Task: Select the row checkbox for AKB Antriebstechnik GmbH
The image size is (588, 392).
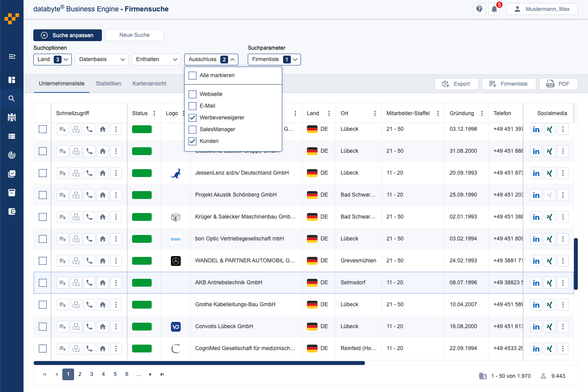Action: tap(43, 283)
